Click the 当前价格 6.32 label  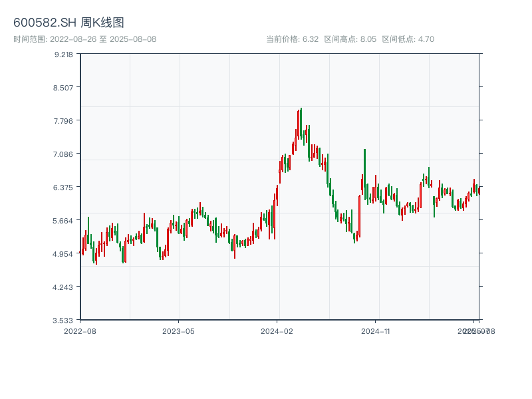coord(292,39)
